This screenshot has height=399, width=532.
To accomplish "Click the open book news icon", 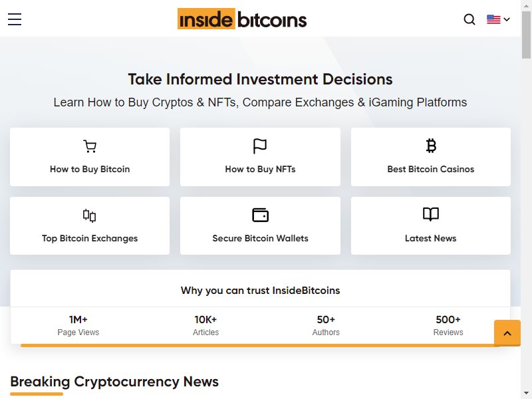I will click(x=431, y=214).
